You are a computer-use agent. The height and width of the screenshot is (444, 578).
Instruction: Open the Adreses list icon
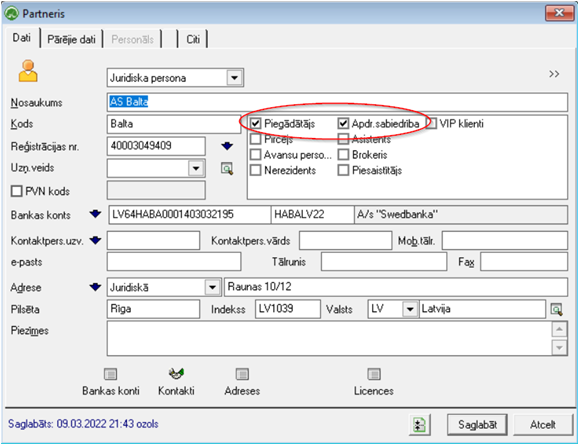click(242, 374)
